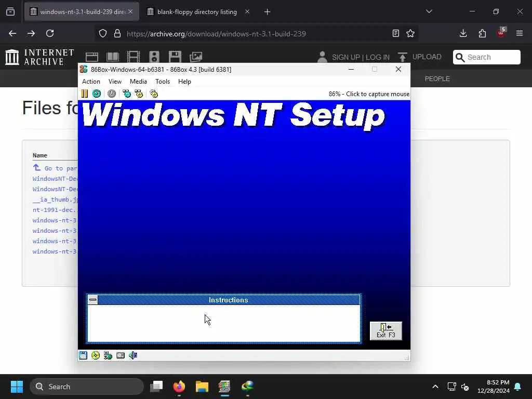This screenshot has width=532, height=399.
Task: Click the tracking protection shield icon
Action: coord(103,33)
